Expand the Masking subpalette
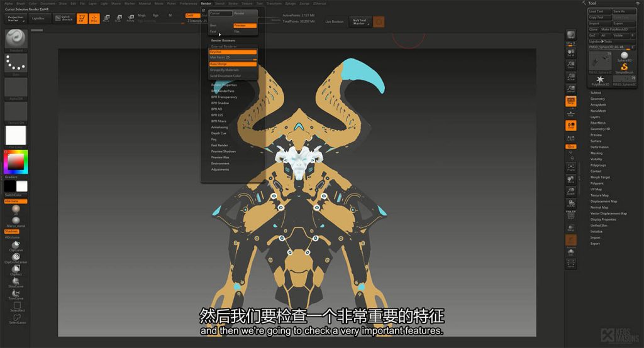This screenshot has height=348, width=644. pos(596,153)
